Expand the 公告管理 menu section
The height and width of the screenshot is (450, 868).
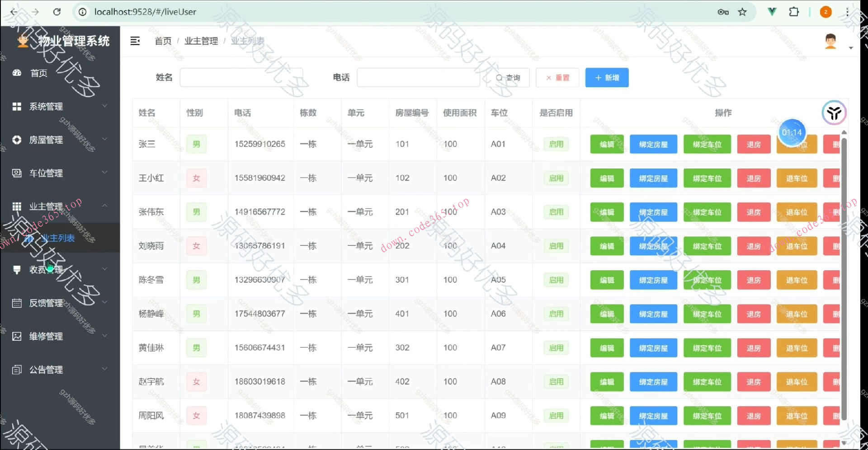coord(46,369)
